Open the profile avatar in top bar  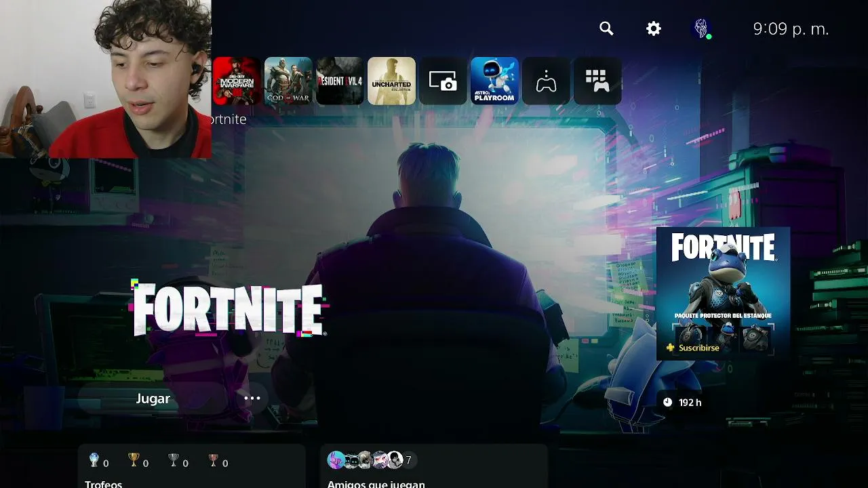click(701, 28)
